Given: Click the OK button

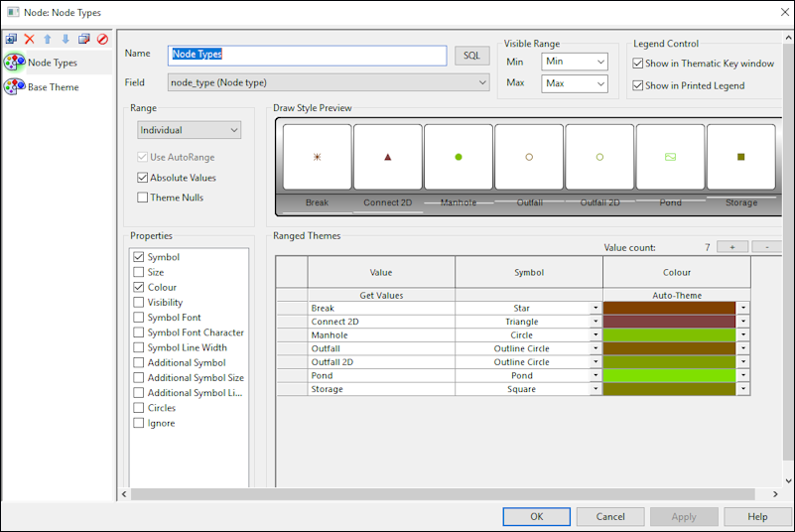Looking at the screenshot, I should (x=536, y=516).
